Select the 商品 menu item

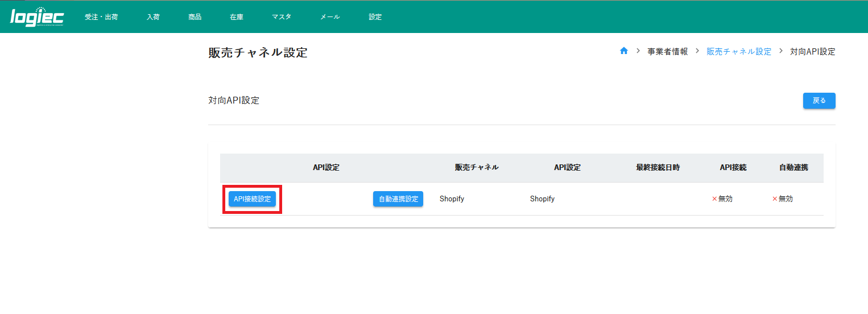pos(195,17)
